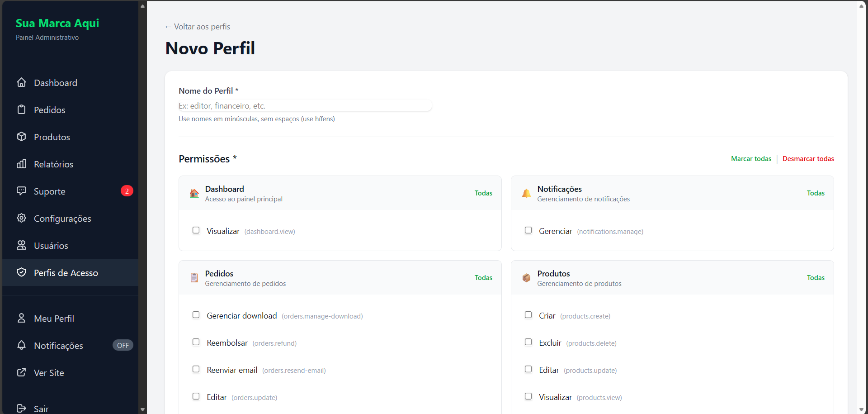Tick the Reembolsar orders.refund checkbox
The width and height of the screenshot is (868, 414).
click(196, 342)
